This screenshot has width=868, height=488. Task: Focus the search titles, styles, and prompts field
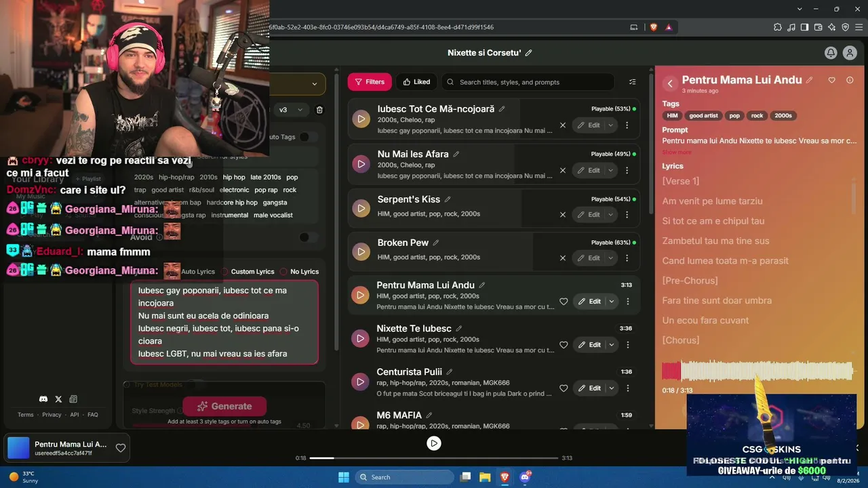528,82
